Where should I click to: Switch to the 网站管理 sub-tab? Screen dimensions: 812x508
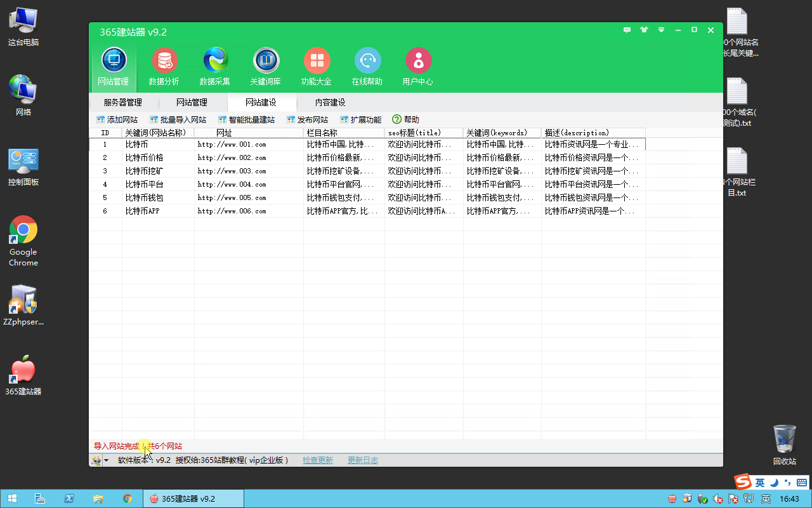click(x=192, y=102)
